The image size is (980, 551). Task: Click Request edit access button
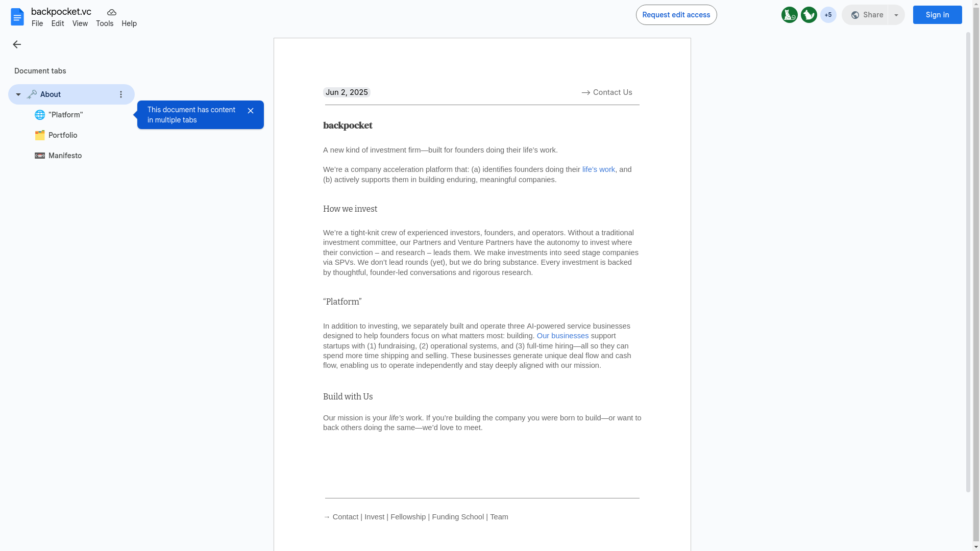pos(676,15)
